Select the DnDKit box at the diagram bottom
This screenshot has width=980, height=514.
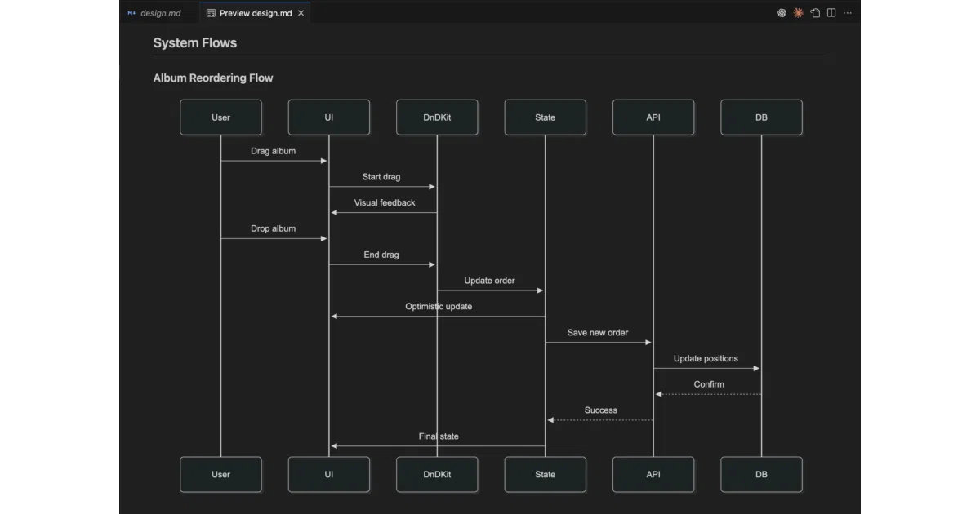pos(437,474)
